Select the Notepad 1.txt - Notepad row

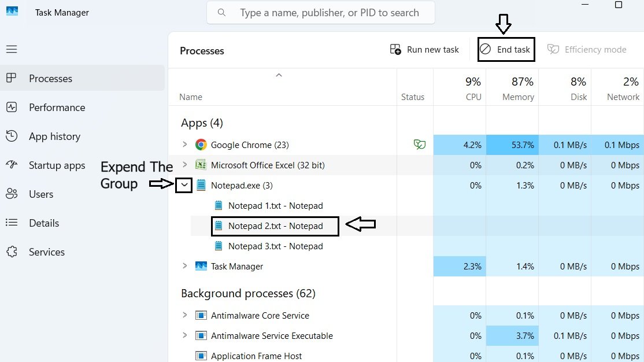coord(275,205)
